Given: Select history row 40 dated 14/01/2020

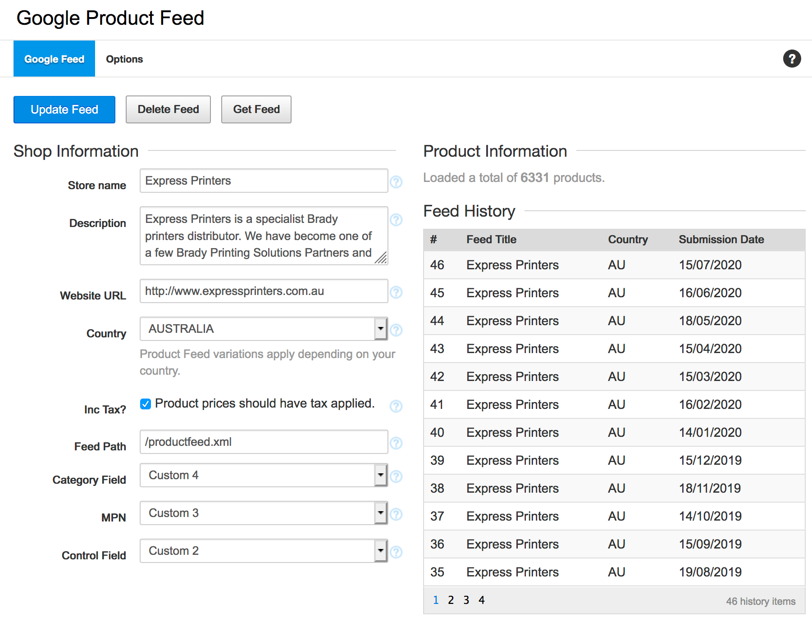Looking at the screenshot, I should (614, 432).
